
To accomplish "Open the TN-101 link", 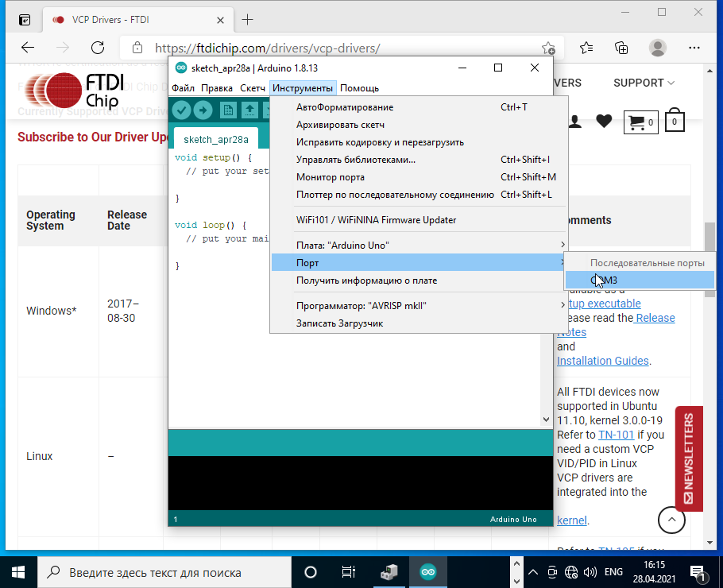I will 616,435.
